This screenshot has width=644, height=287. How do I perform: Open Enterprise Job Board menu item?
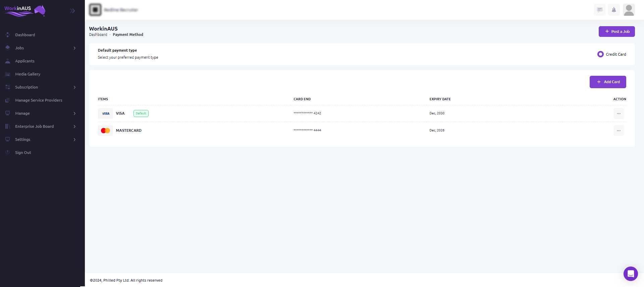pyautogui.click(x=34, y=126)
